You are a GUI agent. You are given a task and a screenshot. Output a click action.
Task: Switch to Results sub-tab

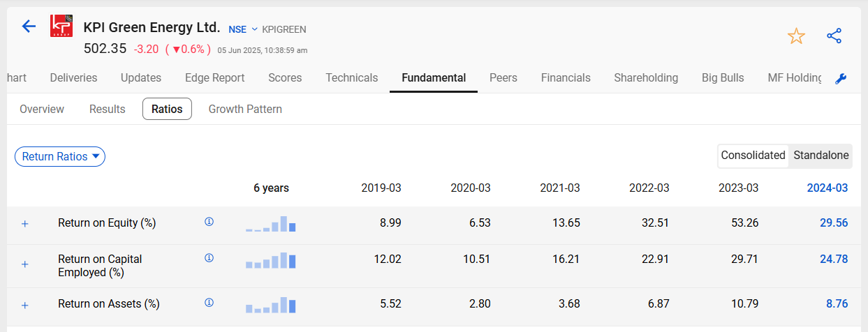click(x=108, y=109)
